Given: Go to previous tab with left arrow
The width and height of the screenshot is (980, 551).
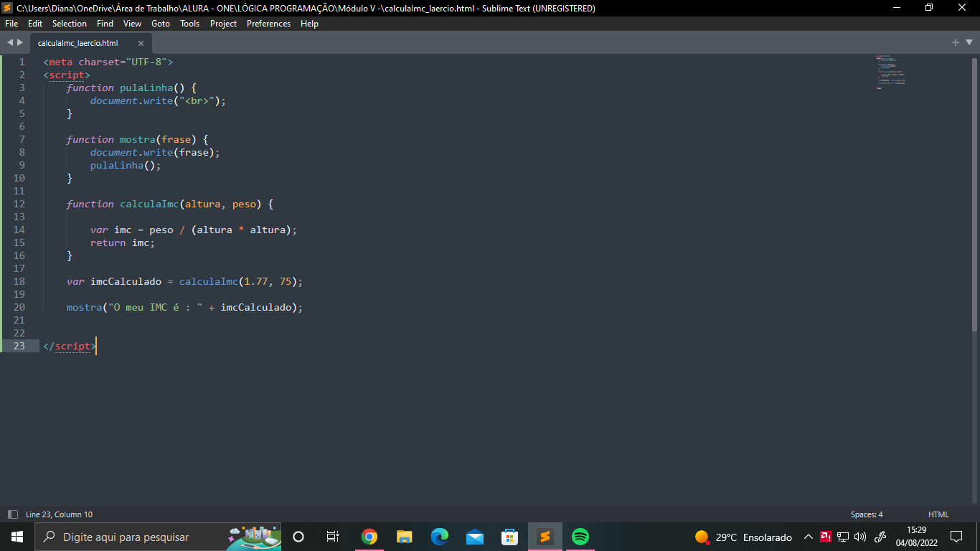Looking at the screenshot, I should 10,42.
